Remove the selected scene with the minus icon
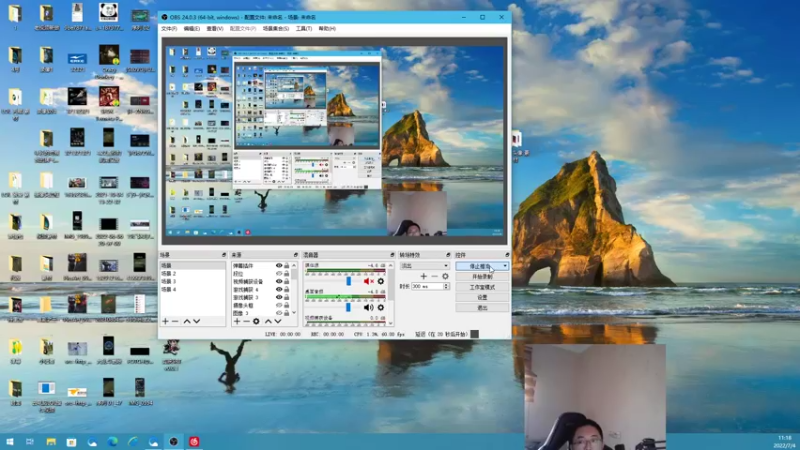The height and width of the screenshot is (450, 800). 175,321
